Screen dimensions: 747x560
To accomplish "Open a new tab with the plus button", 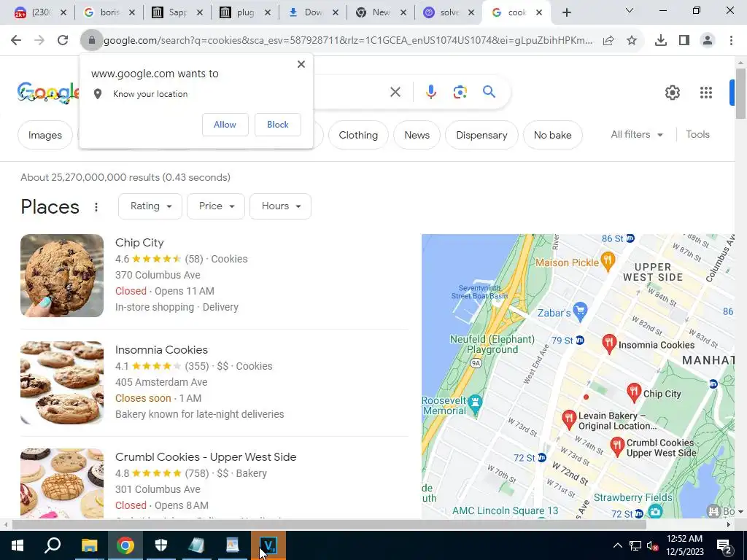I will (x=566, y=12).
